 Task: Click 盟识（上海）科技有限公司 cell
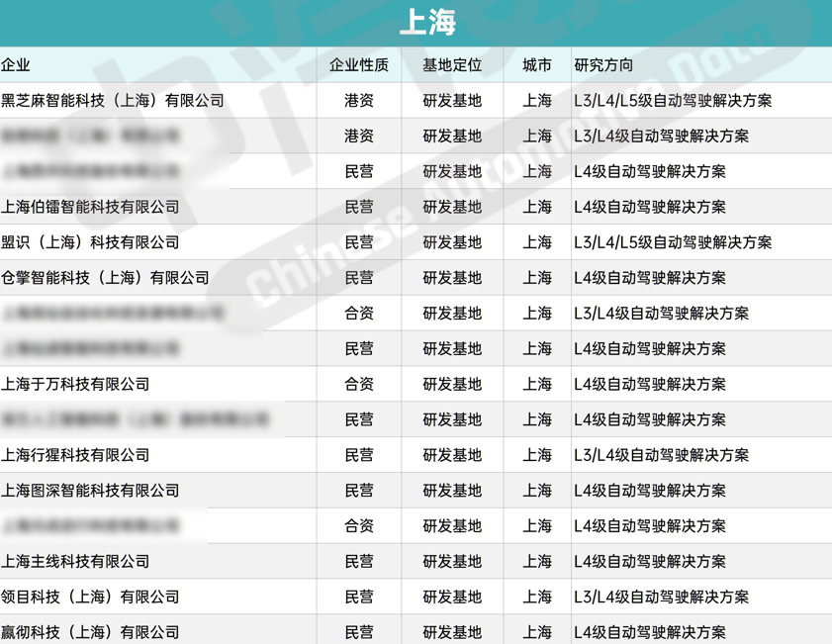pos(90,242)
